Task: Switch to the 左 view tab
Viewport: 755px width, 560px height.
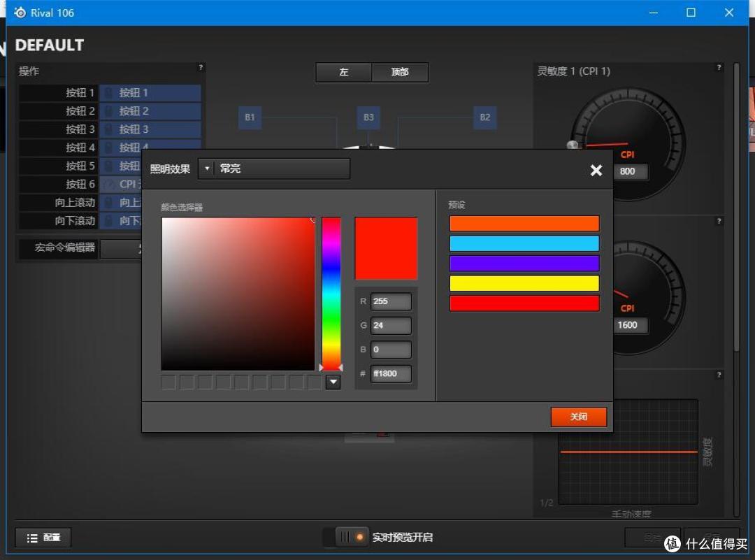Action: (x=344, y=72)
